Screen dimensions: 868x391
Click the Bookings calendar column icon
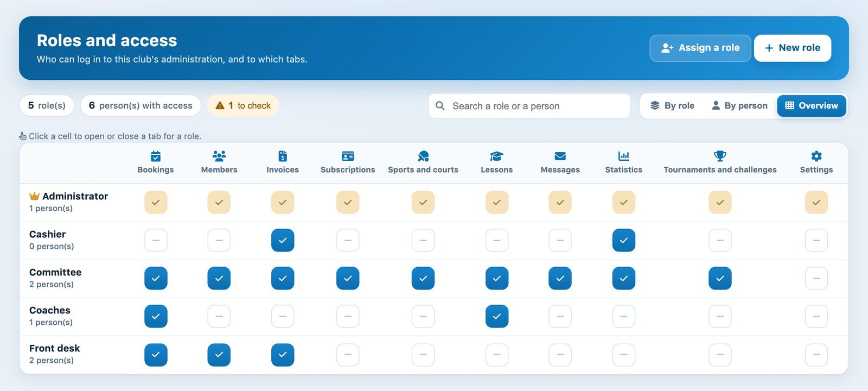[156, 156]
